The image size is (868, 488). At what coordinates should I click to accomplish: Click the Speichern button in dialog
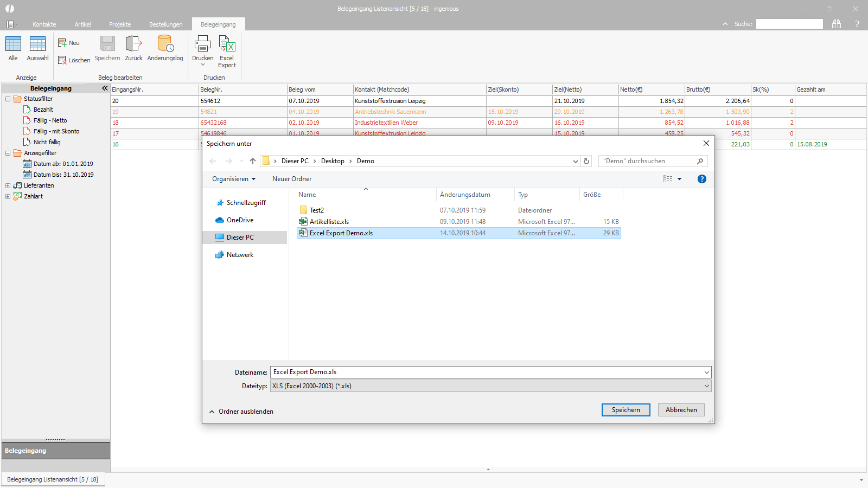626,410
